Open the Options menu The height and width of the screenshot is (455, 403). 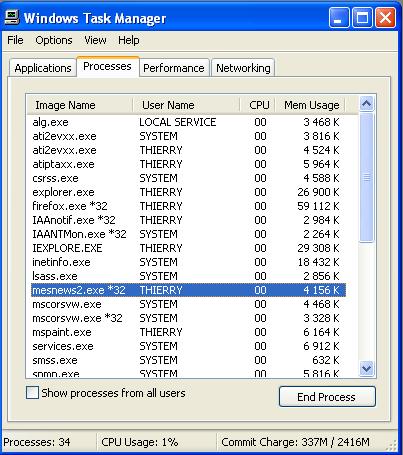[x=54, y=40]
